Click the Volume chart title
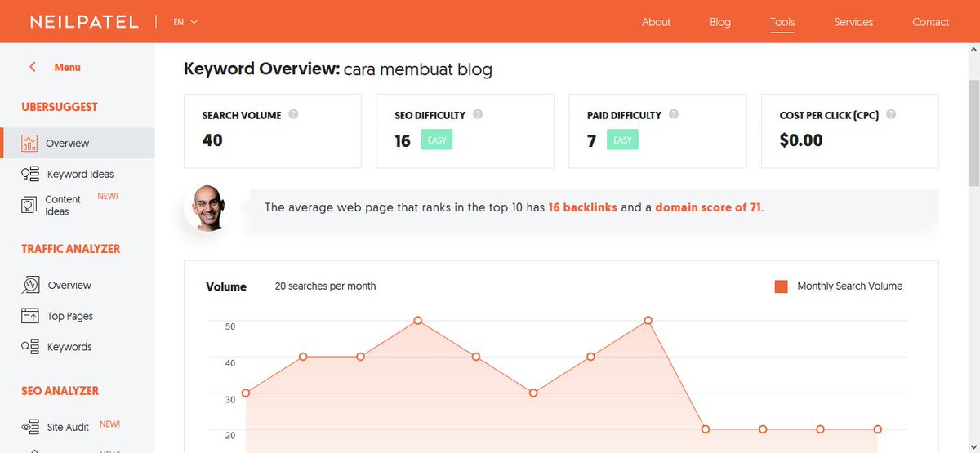 pyautogui.click(x=226, y=286)
